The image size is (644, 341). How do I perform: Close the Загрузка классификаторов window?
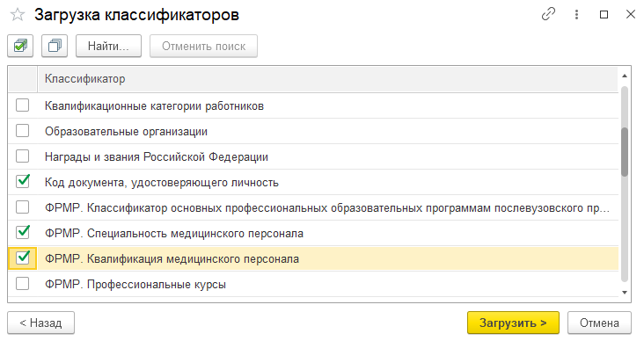point(631,14)
